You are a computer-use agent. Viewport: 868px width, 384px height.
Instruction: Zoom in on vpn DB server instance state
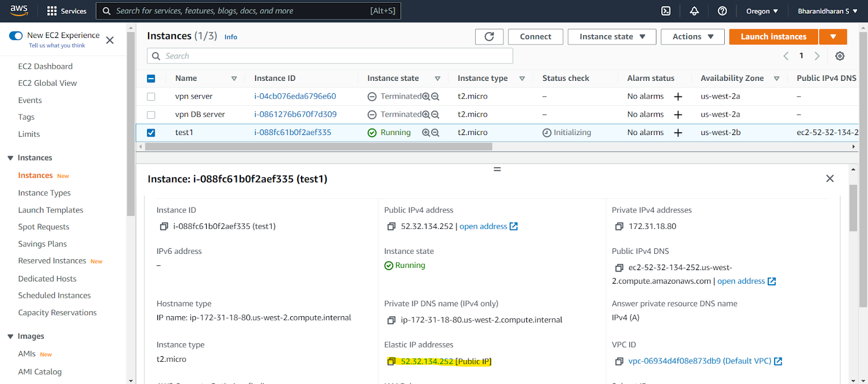tap(426, 114)
